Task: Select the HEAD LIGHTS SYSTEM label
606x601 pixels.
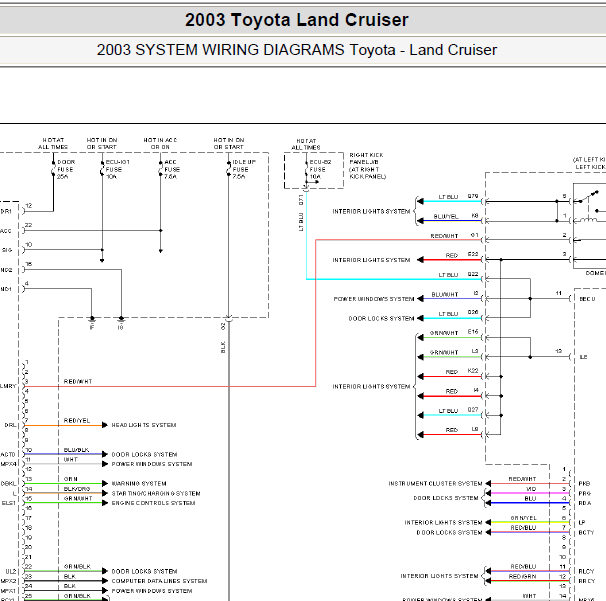Action: [144, 425]
